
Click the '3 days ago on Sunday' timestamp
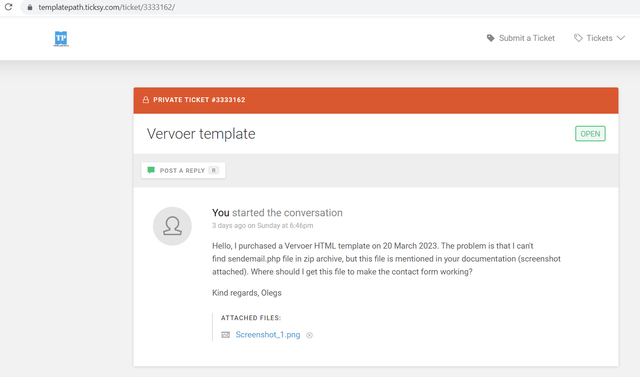pyautogui.click(x=262, y=226)
